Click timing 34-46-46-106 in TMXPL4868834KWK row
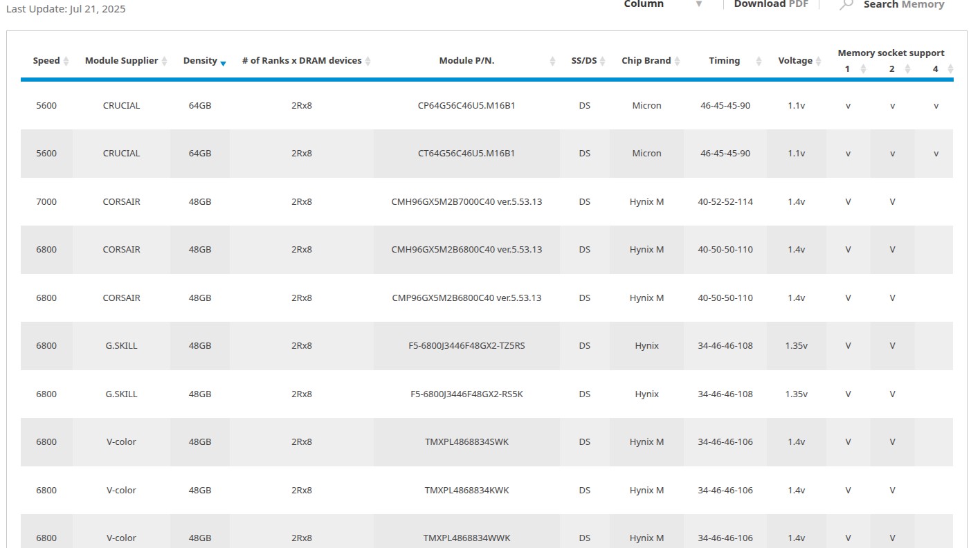980x548 pixels. (x=725, y=491)
